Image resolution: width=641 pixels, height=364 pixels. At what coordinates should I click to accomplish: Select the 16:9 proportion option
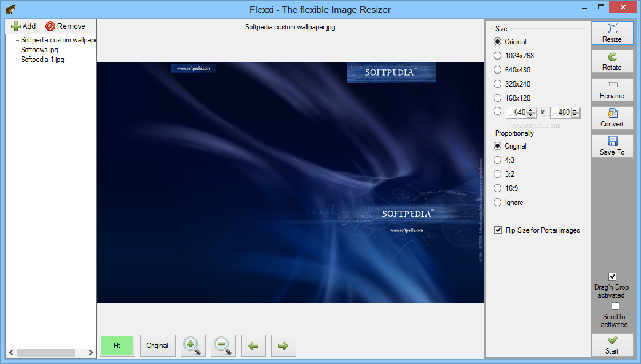(498, 188)
